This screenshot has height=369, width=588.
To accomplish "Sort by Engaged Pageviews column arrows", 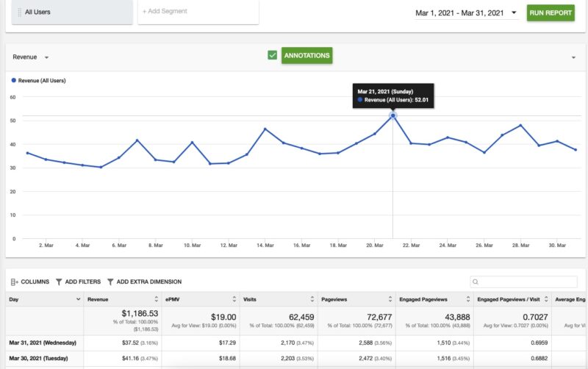I will [x=468, y=299].
